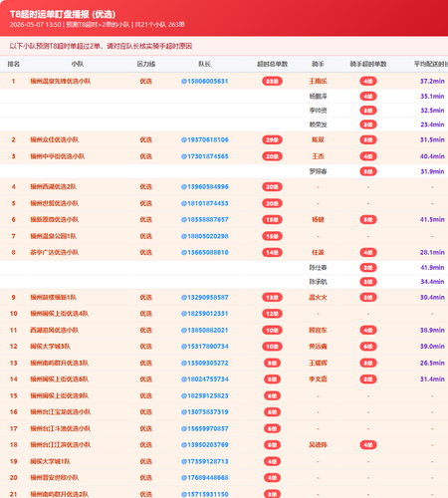Click team 福州台江斗池优选小队
This screenshot has width=448, height=498.
click(61, 428)
